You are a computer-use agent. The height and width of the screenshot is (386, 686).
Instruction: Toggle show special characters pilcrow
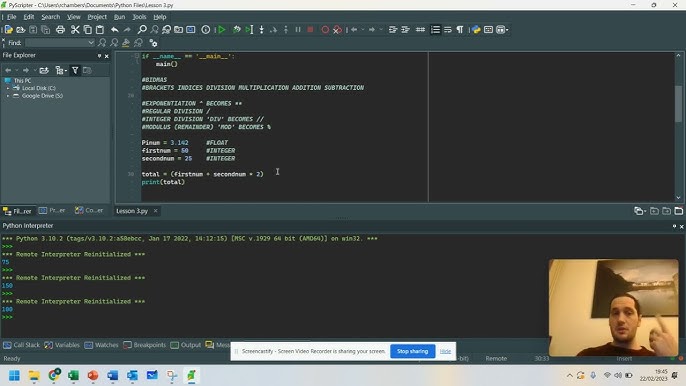(x=460, y=30)
